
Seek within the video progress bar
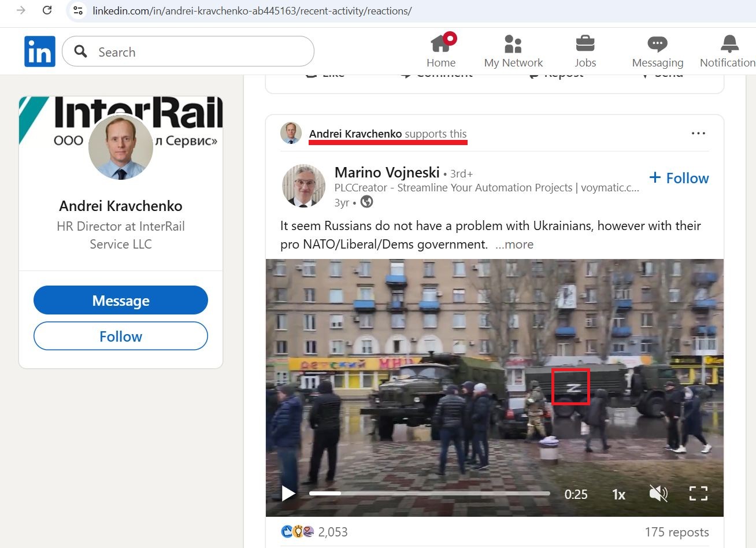click(429, 494)
